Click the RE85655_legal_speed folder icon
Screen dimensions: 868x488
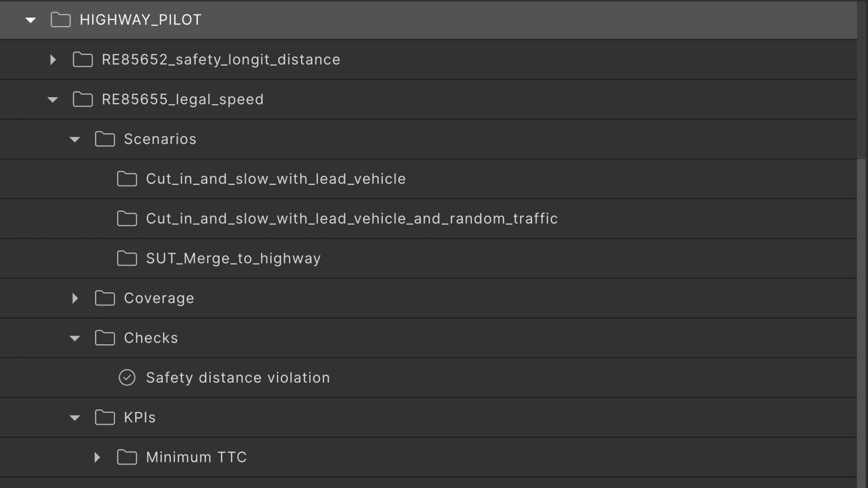pyautogui.click(x=82, y=99)
